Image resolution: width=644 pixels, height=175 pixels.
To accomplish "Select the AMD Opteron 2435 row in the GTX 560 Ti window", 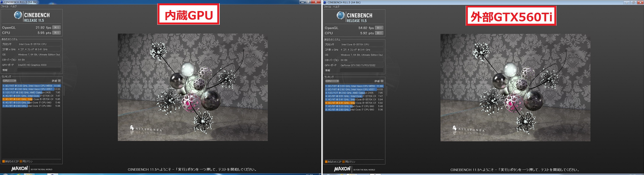I will 354,93.
